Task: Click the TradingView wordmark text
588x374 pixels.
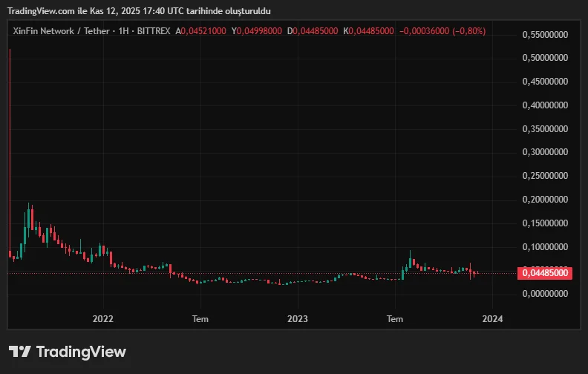Action: 81,352
